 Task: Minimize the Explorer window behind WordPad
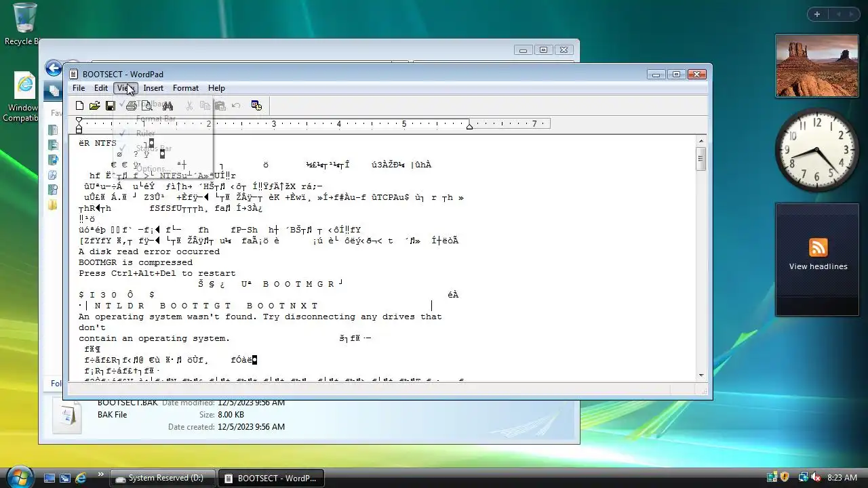[523, 49]
